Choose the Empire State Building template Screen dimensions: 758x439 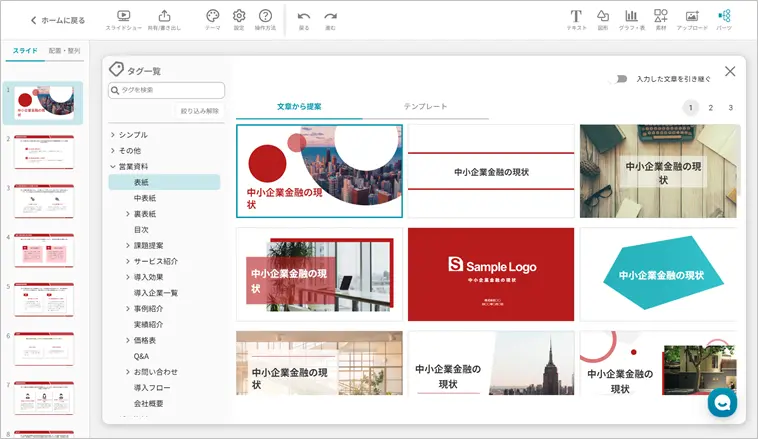click(491, 363)
